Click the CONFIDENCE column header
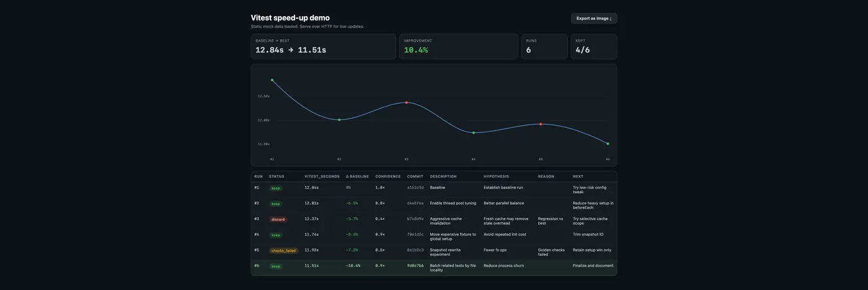868x290 pixels. [388, 176]
